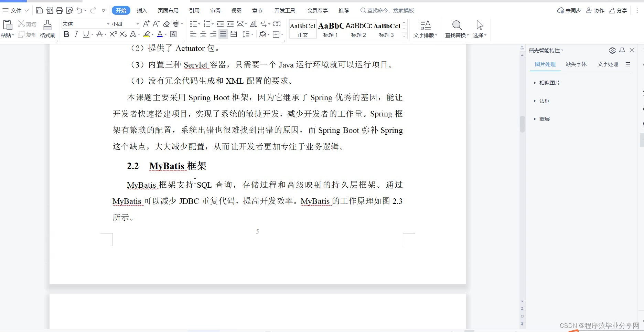Click the command search field
This screenshot has height=332, width=644.
(387, 10)
